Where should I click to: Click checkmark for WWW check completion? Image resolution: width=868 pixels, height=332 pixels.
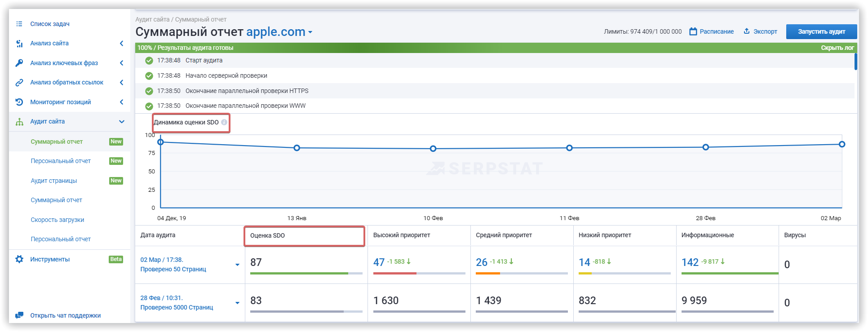(x=149, y=106)
